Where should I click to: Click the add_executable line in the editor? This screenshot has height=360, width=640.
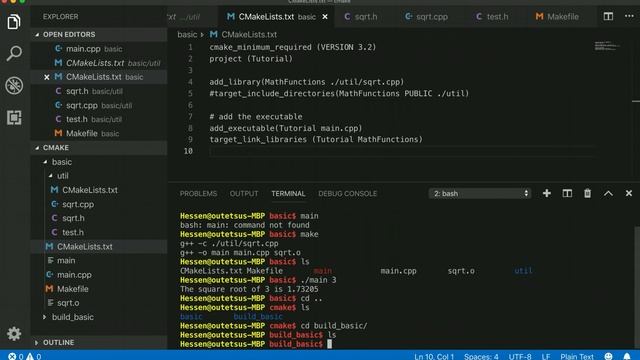pos(286,128)
